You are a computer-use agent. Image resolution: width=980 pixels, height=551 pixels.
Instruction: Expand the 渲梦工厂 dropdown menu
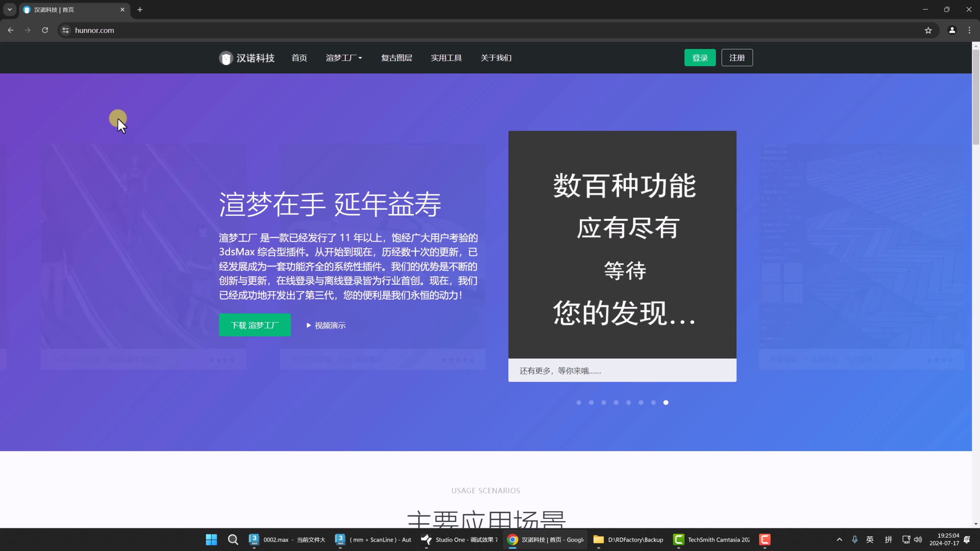coord(344,58)
